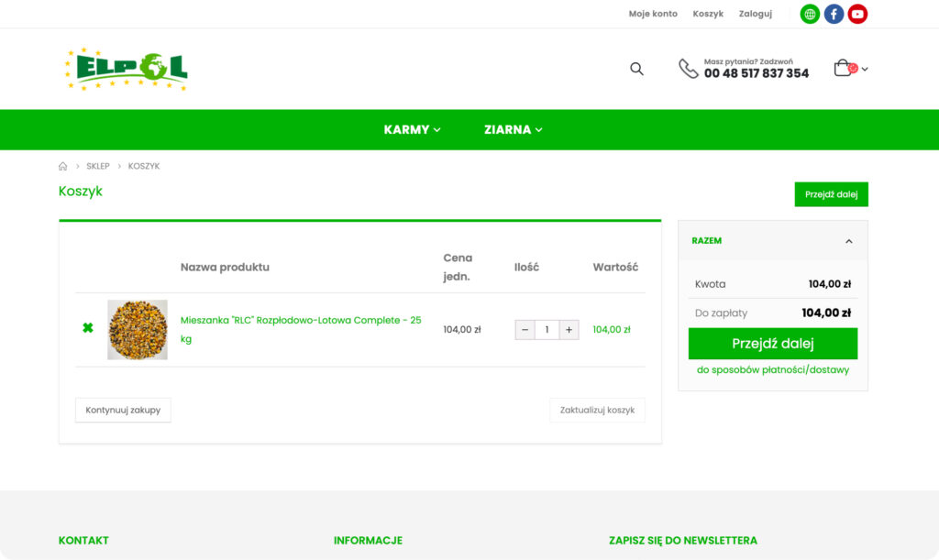Viewport: 939px width, 560px height.
Task: Click Masz pytania? Zadzwoń text
Action: click(x=748, y=61)
